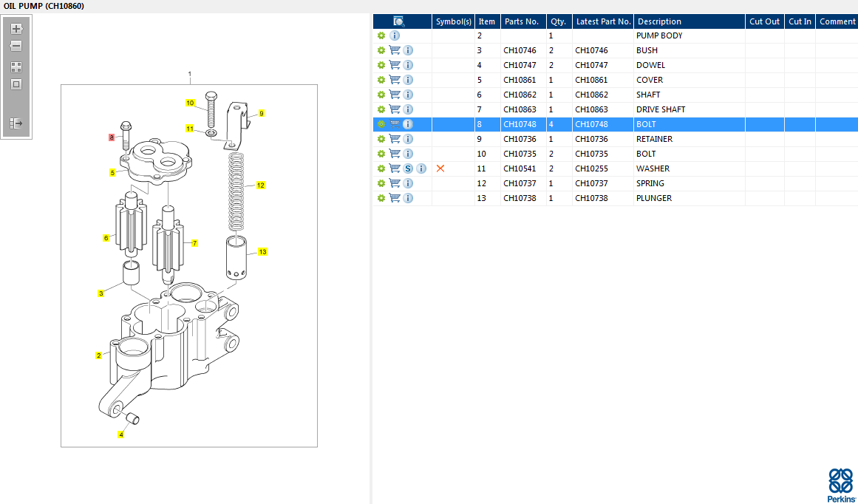Open info for DOWEL CH10747
Image resolution: width=858 pixels, height=504 pixels.
coord(408,65)
